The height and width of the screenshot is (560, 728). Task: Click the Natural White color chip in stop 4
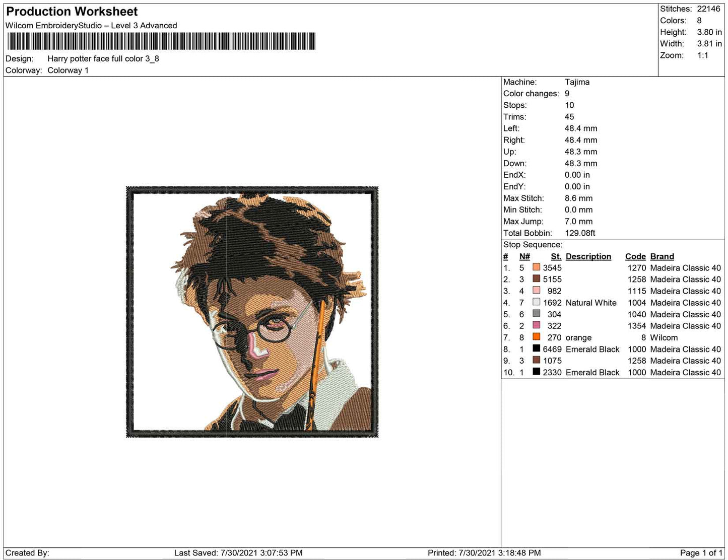(537, 303)
